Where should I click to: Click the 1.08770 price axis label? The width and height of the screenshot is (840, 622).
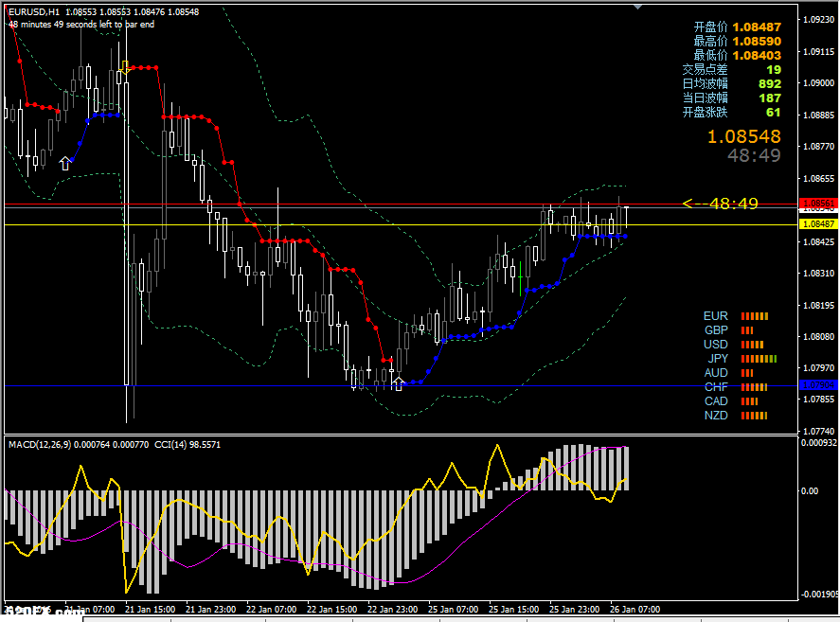(818, 146)
